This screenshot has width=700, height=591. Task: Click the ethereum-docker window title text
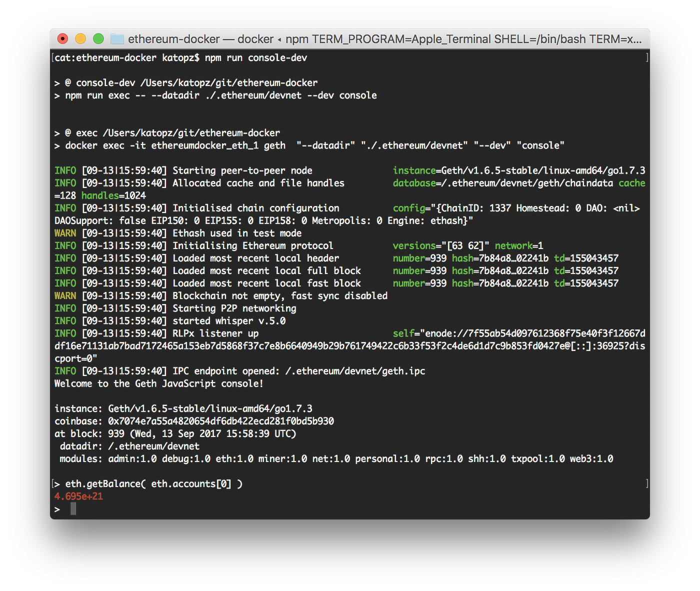point(385,39)
